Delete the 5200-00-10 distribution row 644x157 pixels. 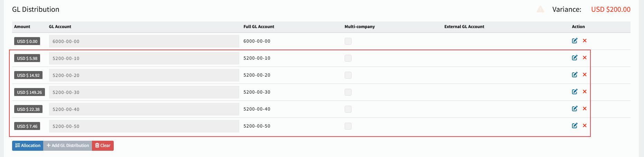[x=585, y=58]
